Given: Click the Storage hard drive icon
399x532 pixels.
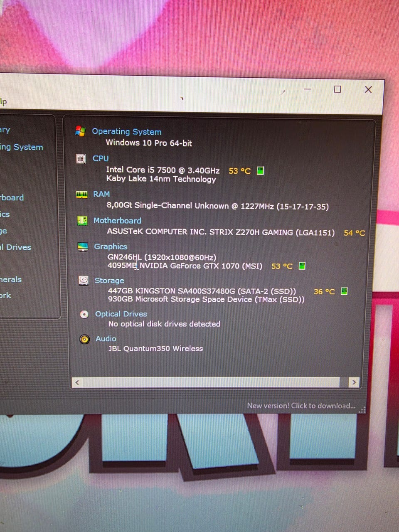Looking at the screenshot, I should (x=84, y=281).
